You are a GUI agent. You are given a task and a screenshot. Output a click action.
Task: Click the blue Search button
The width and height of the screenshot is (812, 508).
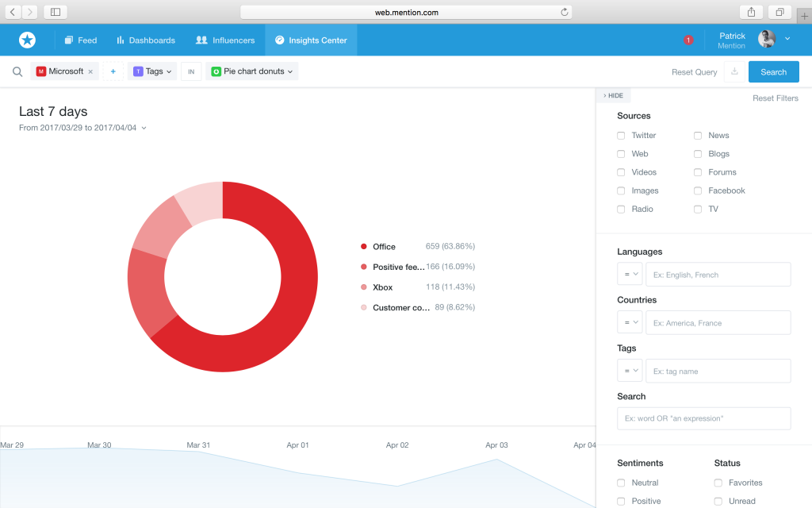773,72
